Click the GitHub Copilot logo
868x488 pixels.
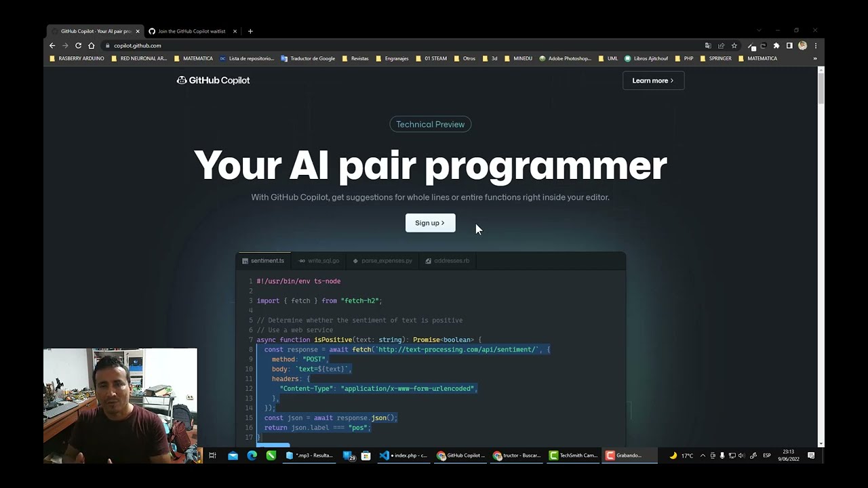coord(213,80)
